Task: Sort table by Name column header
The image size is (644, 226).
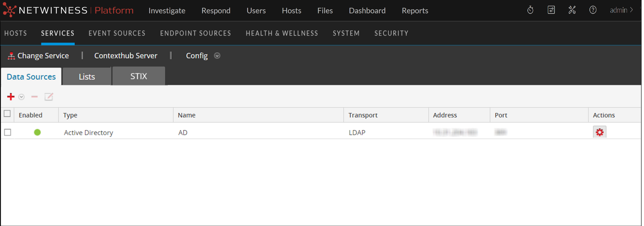Action: 186,115
